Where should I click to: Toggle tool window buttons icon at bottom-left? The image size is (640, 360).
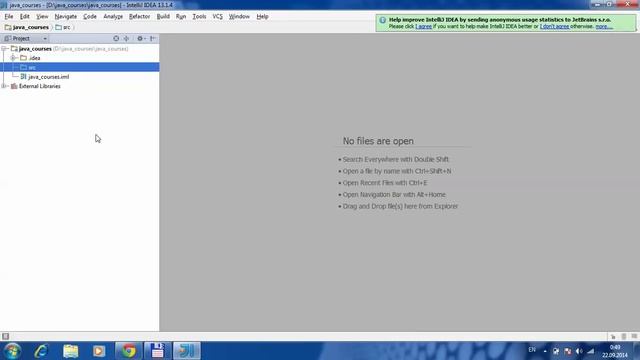[5, 336]
